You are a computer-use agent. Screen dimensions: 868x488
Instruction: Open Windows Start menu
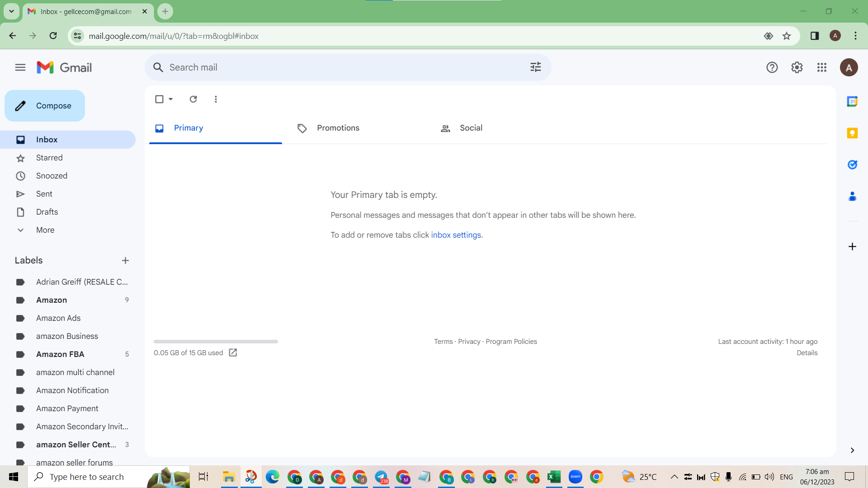tap(14, 477)
